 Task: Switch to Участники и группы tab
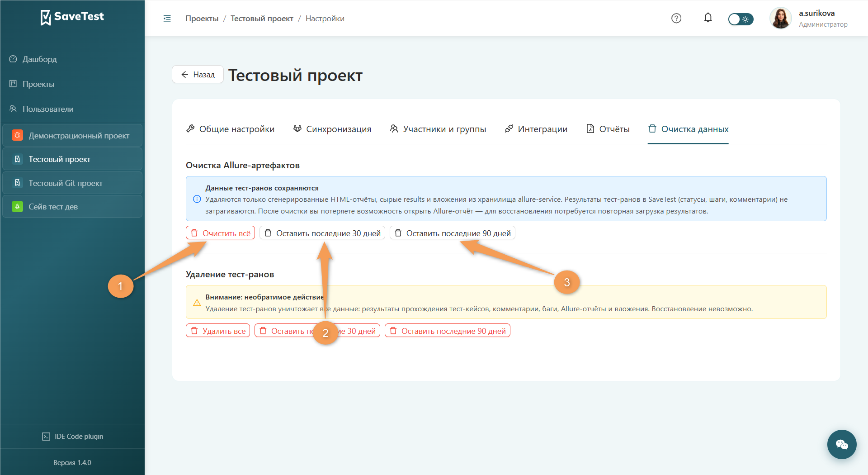pos(438,129)
